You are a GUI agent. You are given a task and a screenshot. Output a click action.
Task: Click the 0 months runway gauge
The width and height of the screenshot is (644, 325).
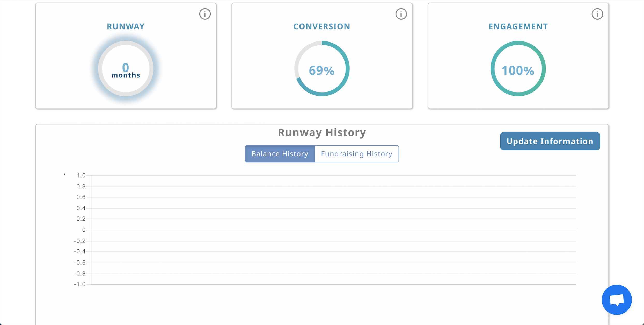[x=126, y=69]
